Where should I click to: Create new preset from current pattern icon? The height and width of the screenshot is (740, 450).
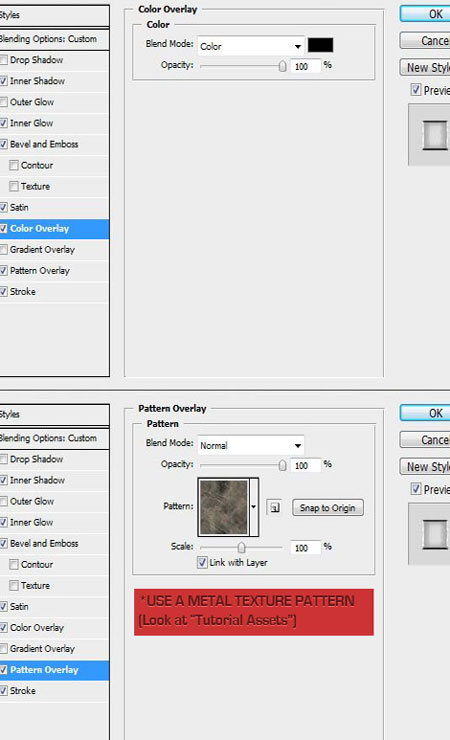click(x=275, y=508)
